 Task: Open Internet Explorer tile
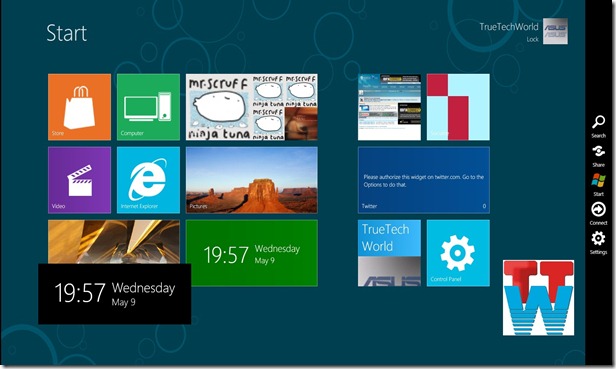click(x=148, y=180)
